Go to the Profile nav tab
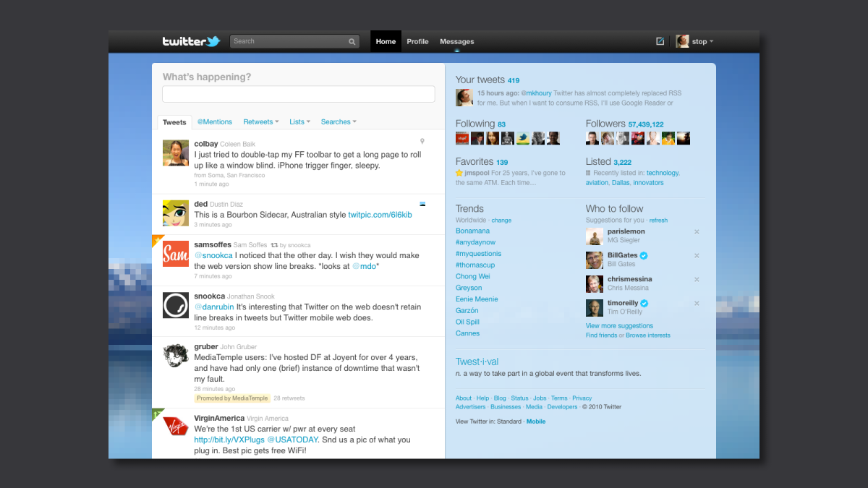868x488 pixels. point(417,41)
